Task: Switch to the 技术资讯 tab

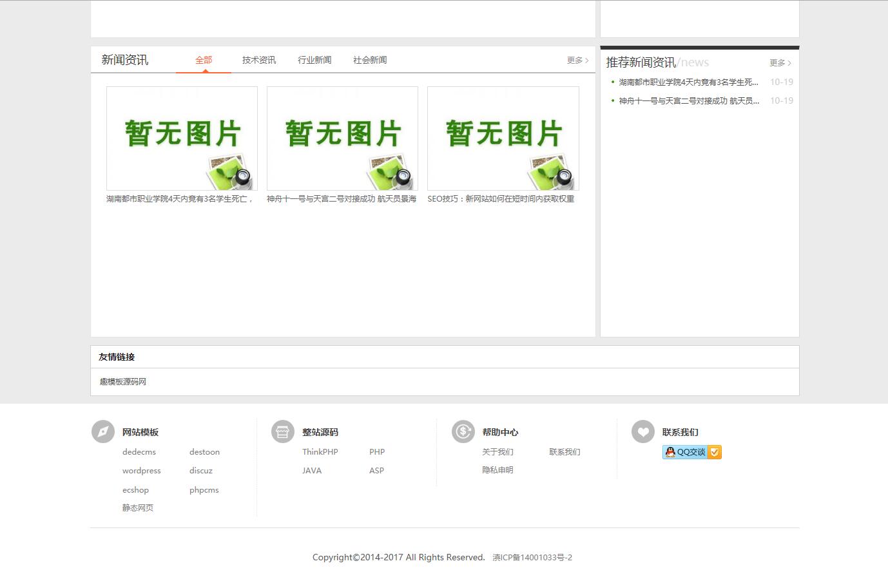Action: (259, 60)
